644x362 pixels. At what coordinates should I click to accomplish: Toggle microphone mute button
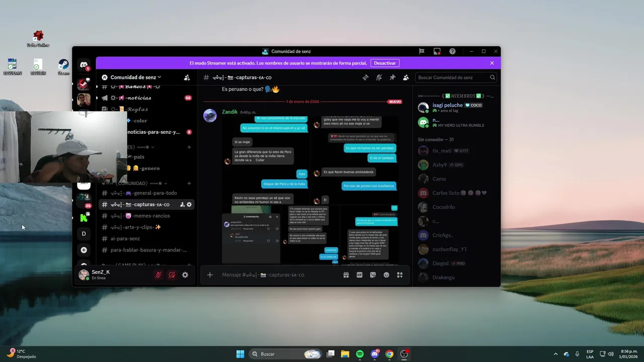tap(158, 275)
